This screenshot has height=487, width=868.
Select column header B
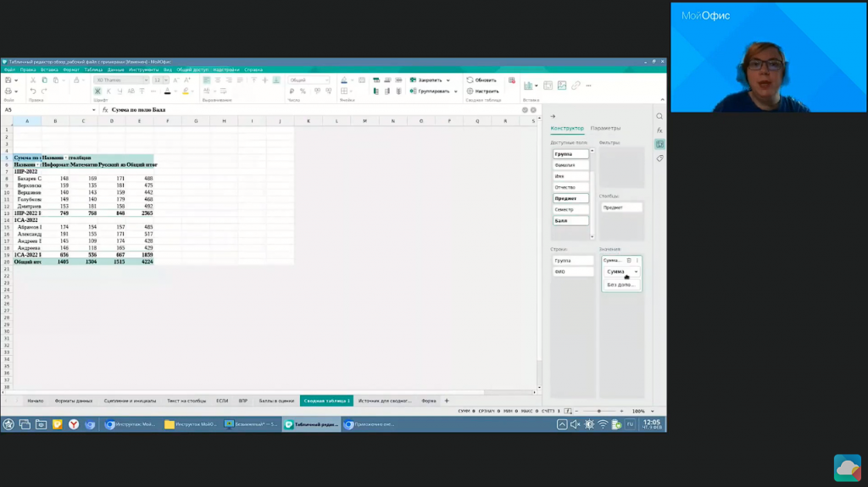click(55, 121)
